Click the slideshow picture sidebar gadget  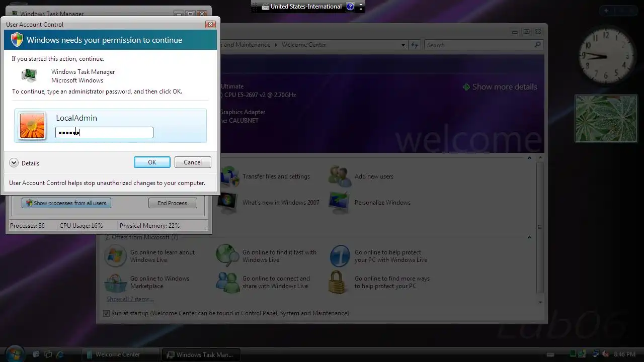coord(606,119)
